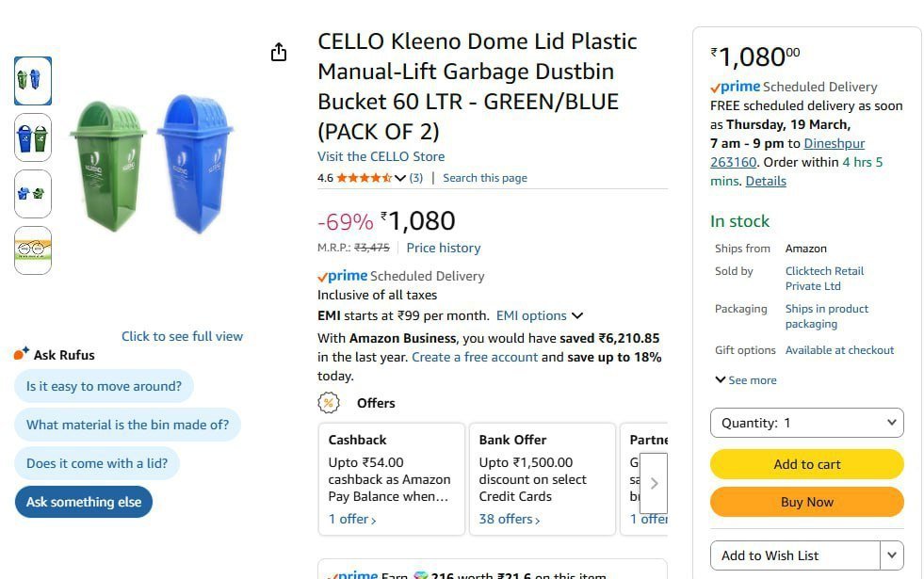Screen dimensions: 924x579
Task: Click the Ask Rufus sparkle icon
Action: point(22,354)
